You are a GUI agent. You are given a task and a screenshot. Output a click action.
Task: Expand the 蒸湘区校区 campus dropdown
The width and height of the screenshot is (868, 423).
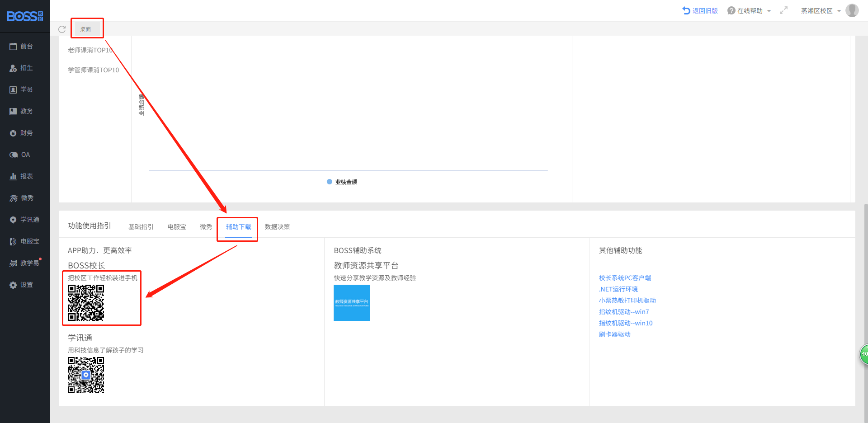pyautogui.click(x=839, y=11)
